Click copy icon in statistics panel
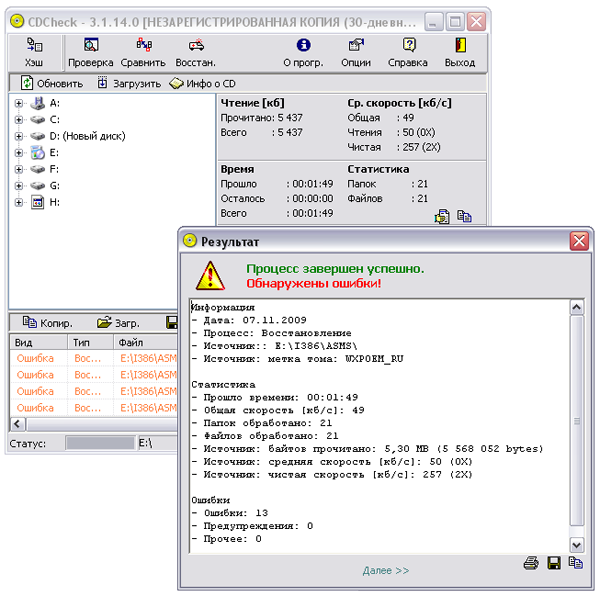 tap(465, 217)
